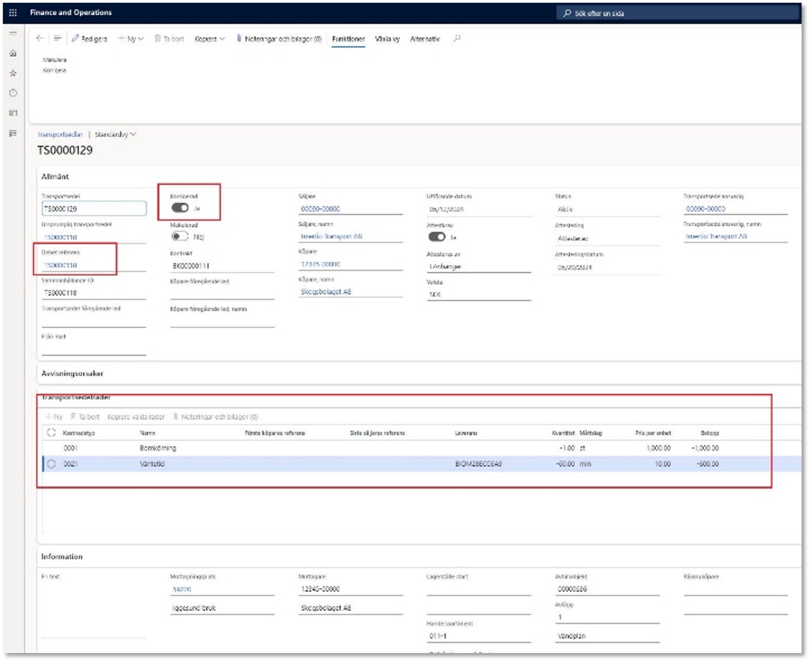Select the row 0021 radio circle
Image resolution: width=812 pixels, height=664 pixels.
(x=51, y=464)
